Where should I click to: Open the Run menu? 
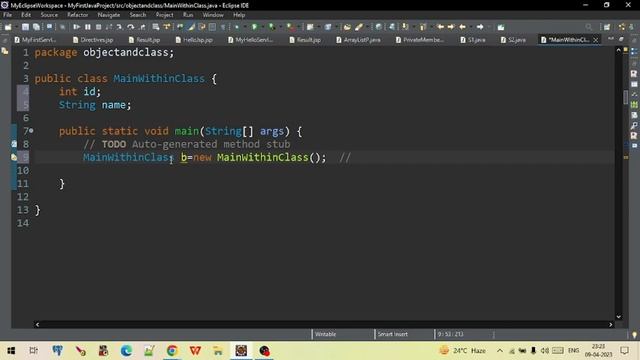[x=188, y=15]
